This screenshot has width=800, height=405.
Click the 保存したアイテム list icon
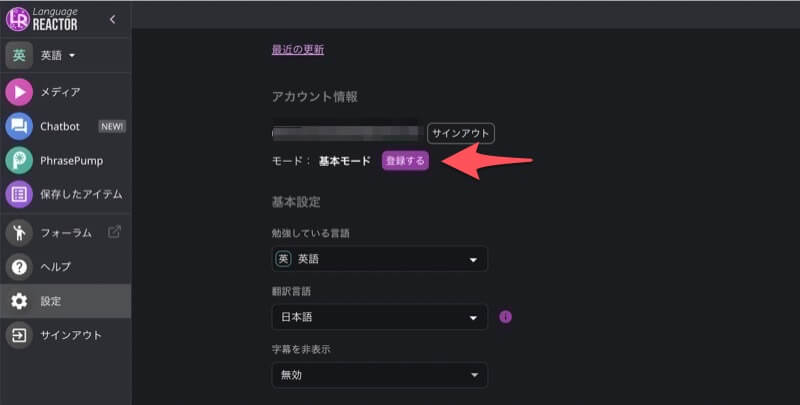click(19, 194)
